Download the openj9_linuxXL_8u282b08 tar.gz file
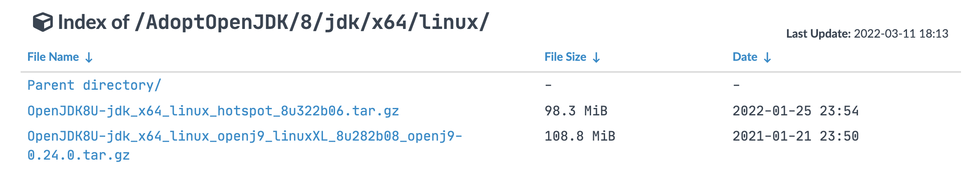 (245, 146)
